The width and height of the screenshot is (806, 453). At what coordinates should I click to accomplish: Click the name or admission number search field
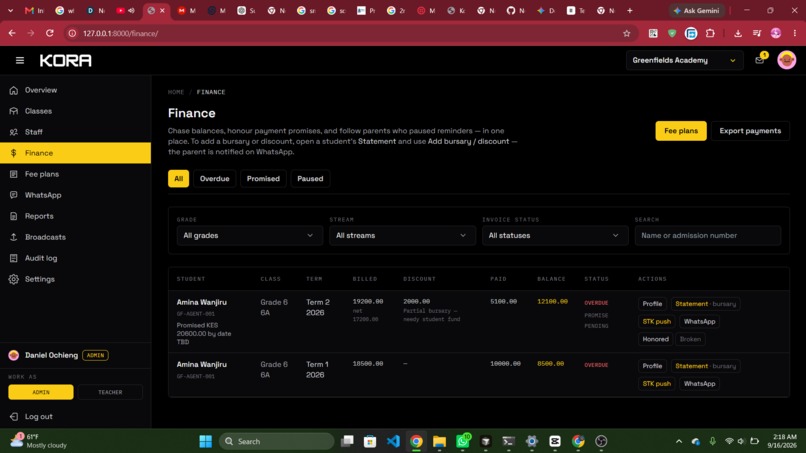(x=708, y=235)
